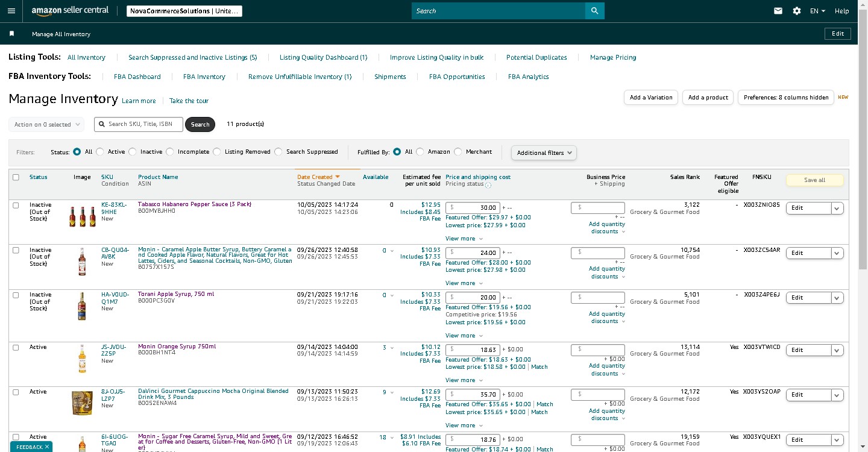Screen dimensions: 868x452
Task: Open Tabasco Habanero Pepper Sauce product image
Action: (x=82, y=216)
